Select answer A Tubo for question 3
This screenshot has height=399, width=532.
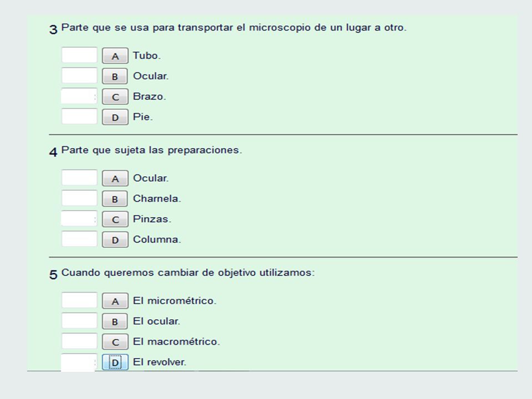click(115, 55)
